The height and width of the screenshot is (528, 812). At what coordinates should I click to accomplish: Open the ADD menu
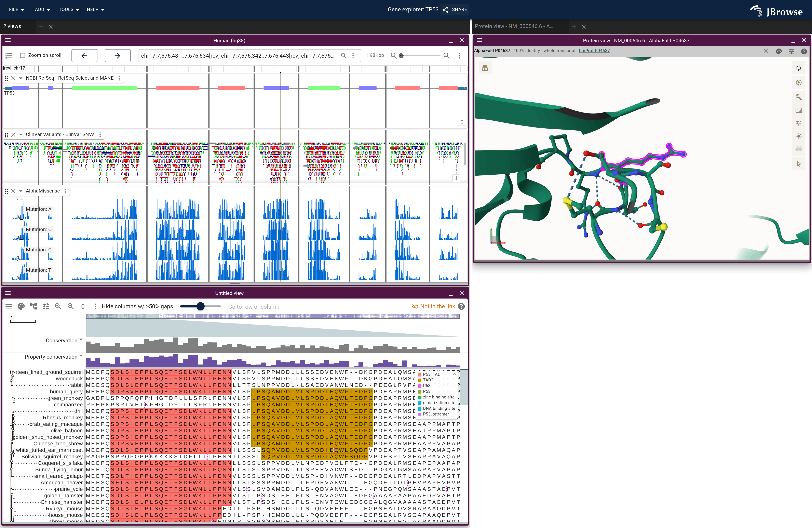coord(42,10)
